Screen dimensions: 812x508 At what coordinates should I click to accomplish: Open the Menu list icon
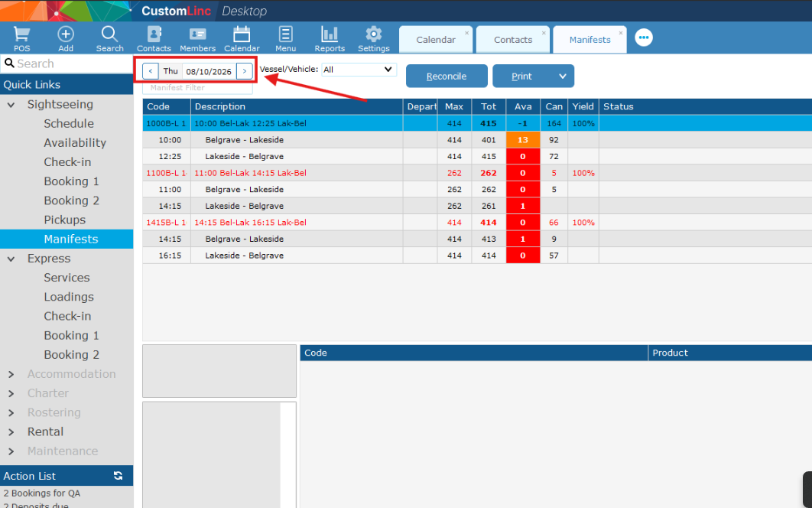coord(285,39)
